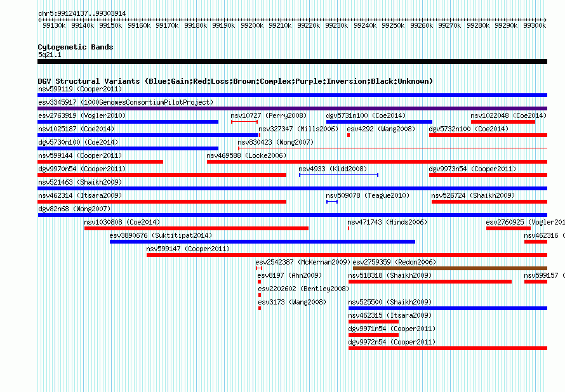The image size is (565, 392).
Task: Click the black 5q21.1 cytogenetic band bar
Action: point(292,62)
